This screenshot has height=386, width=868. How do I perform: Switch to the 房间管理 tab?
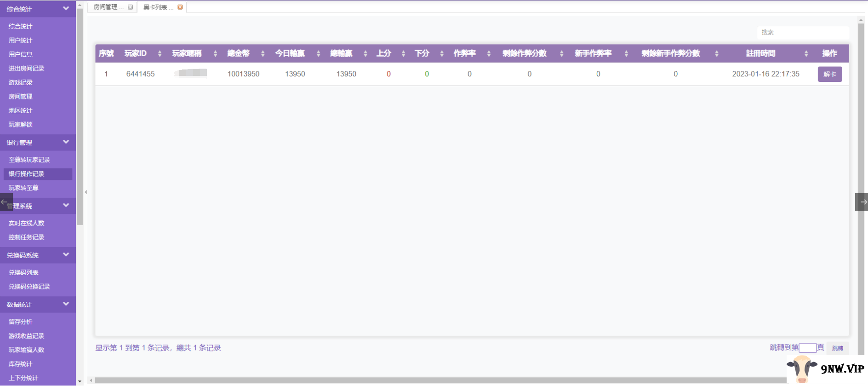(106, 7)
